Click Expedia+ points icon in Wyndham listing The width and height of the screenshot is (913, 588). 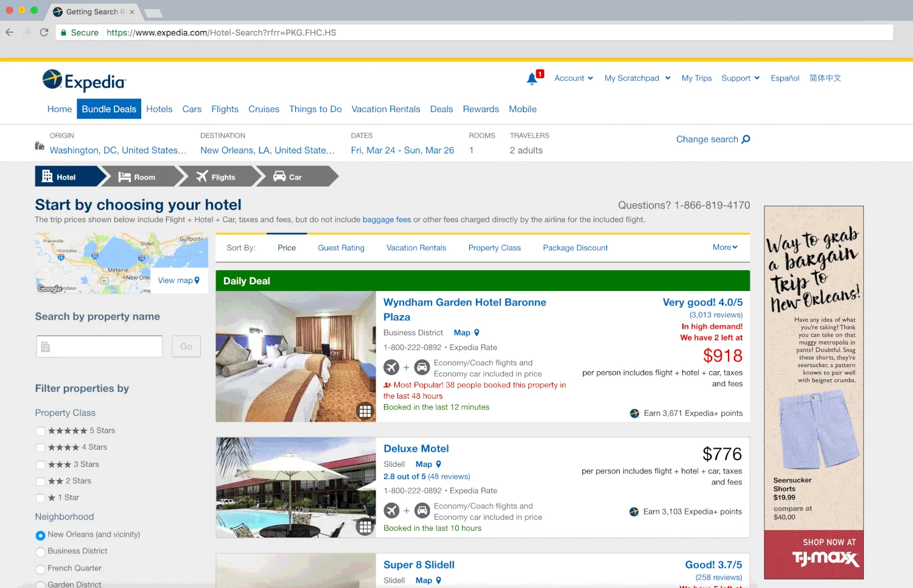[634, 413]
